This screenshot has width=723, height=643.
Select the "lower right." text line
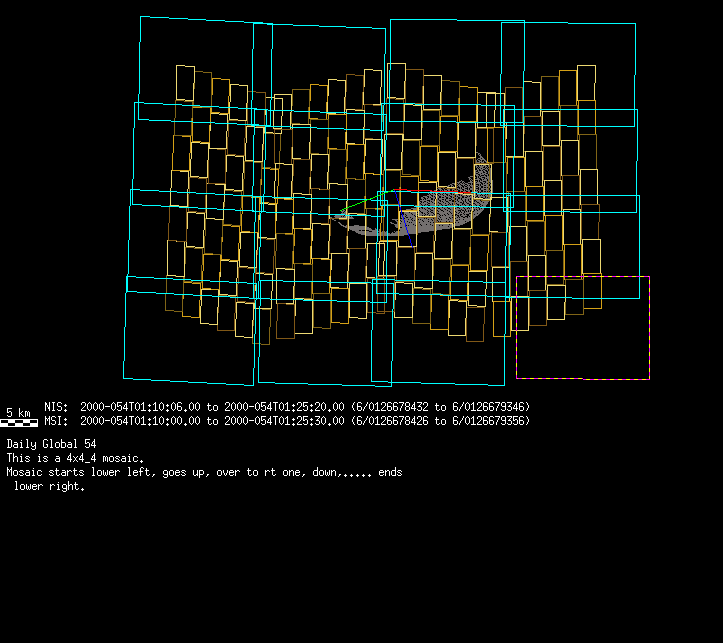click(49, 487)
